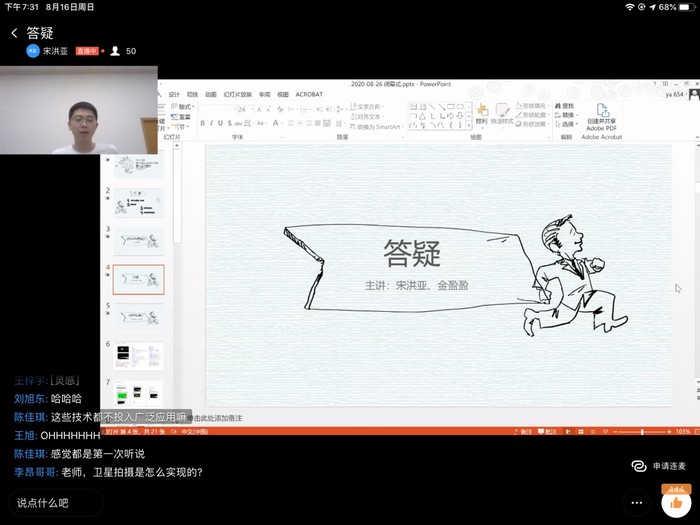This screenshot has height=525, width=700.
Task: Open the 形状填充 shape fill dropdown
Action: [x=531, y=106]
